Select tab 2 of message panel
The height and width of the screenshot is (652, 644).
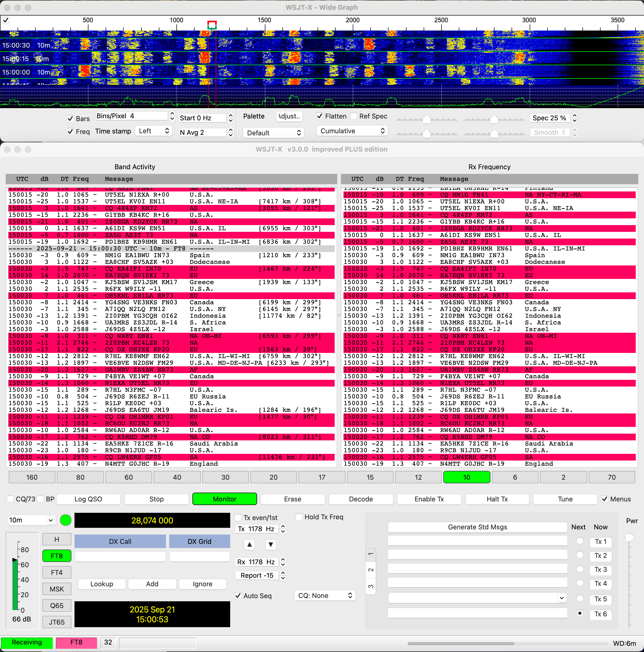[x=370, y=570]
